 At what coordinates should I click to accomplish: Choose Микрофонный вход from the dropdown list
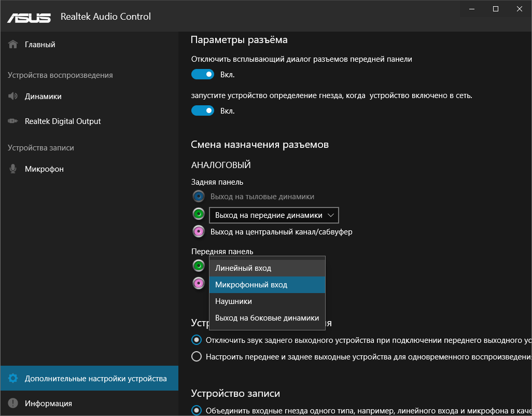251,285
